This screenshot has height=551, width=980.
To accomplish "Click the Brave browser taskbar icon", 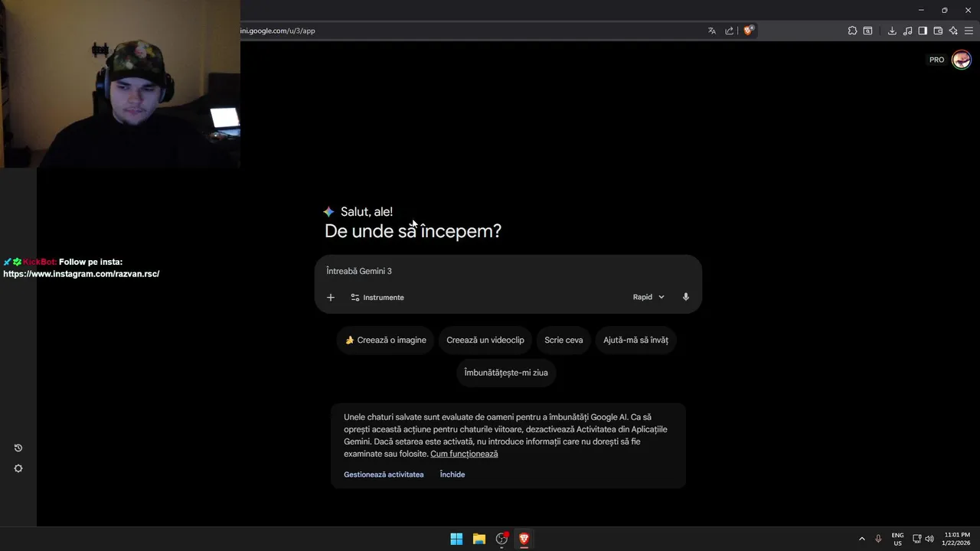I will coord(524,539).
